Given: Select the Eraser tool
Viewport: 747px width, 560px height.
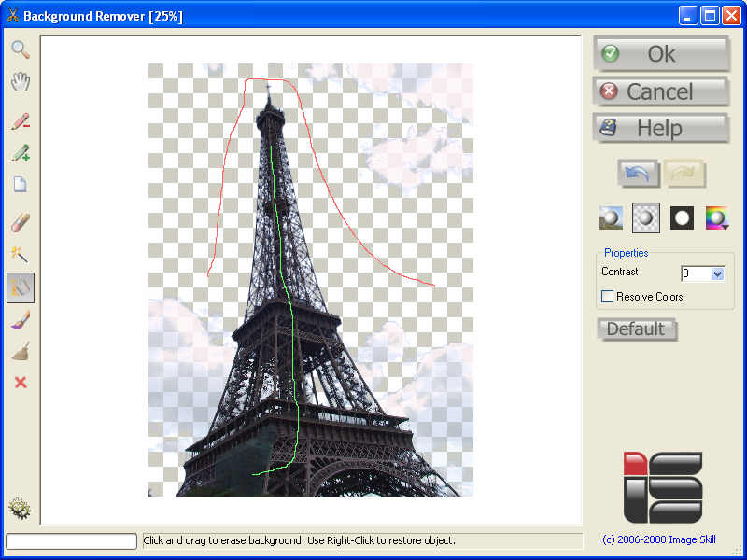Looking at the screenshot, I should [x=21, y=221].
